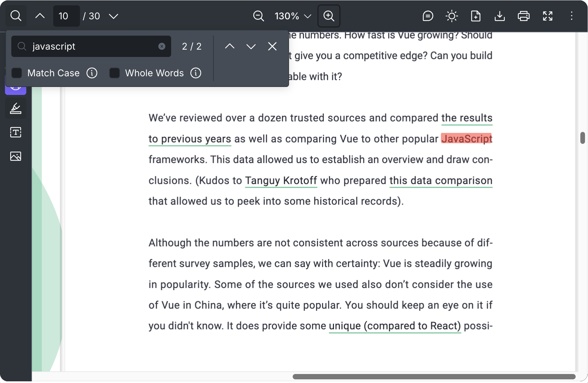
Task: Select the signature tool in sidebar
Action: coord(16,108)
